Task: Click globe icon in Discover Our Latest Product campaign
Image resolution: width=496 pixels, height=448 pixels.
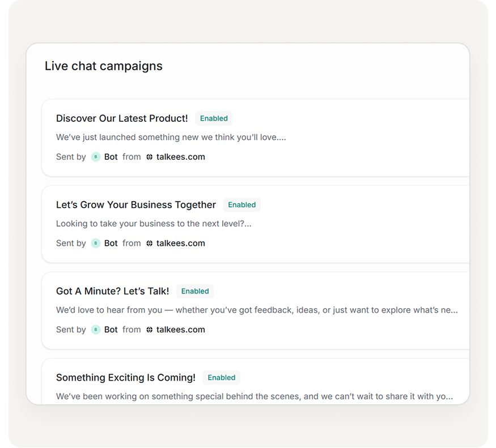Action: point(150,157)
